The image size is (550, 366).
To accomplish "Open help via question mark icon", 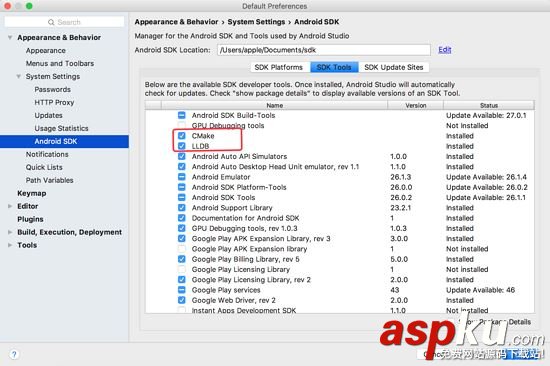I will pyautogui.click(x=14, y=354).
